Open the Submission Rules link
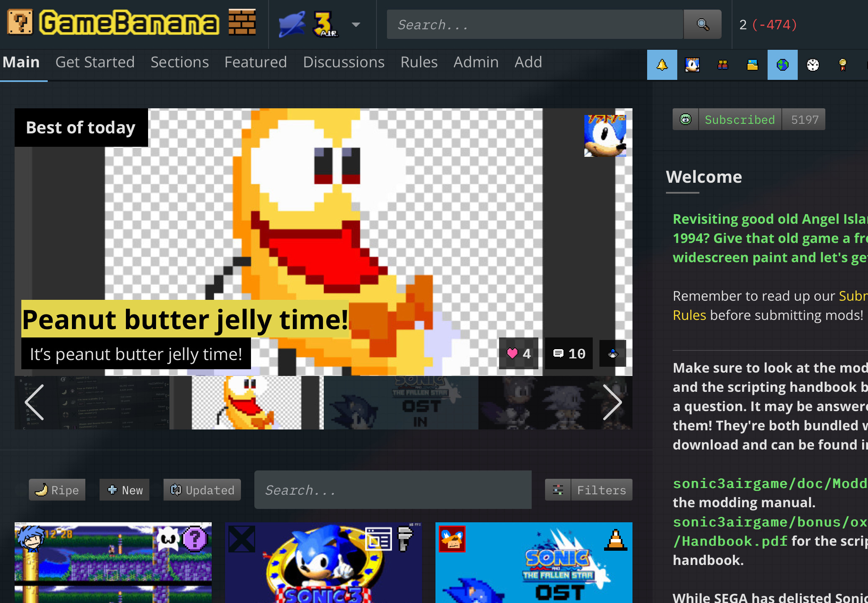The height and width of the screenshot is (603, 868). click(x=689, y=315)
